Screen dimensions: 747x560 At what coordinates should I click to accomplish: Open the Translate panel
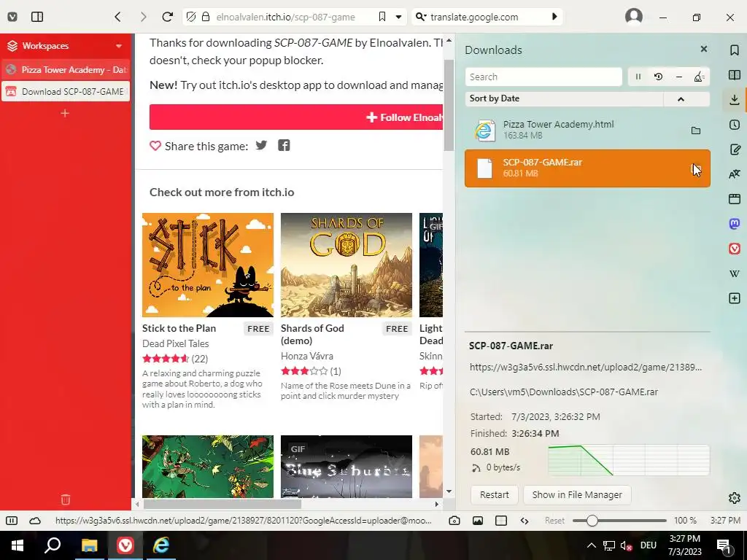click(x=734, y=174)
